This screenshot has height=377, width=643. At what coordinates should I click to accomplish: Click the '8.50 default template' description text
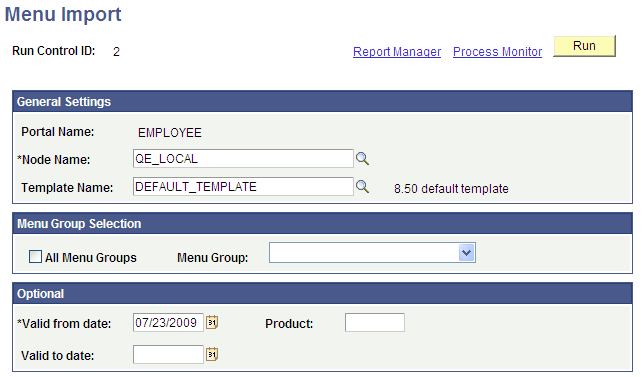[x=451, y=189]
